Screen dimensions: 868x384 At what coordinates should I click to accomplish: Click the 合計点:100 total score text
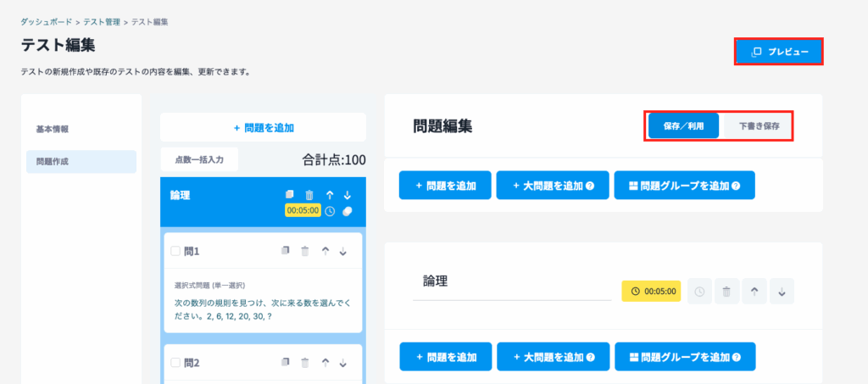pyautogui.click(x=334, y=160)
